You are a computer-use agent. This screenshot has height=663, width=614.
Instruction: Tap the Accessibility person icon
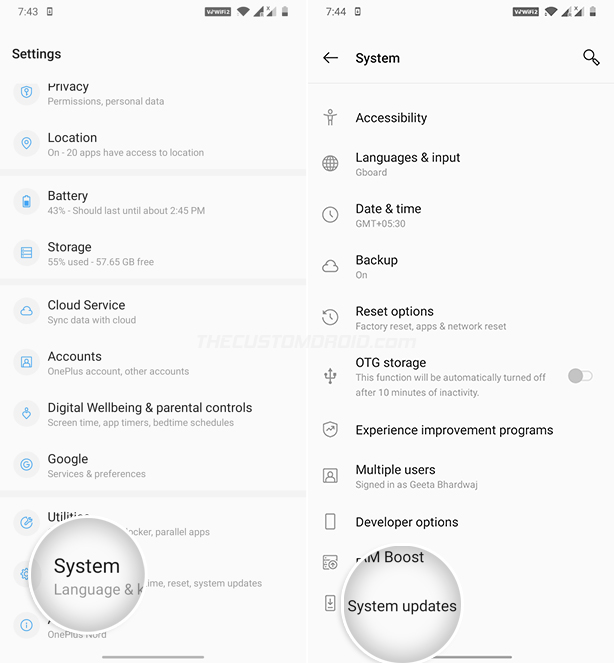[330, 118]
